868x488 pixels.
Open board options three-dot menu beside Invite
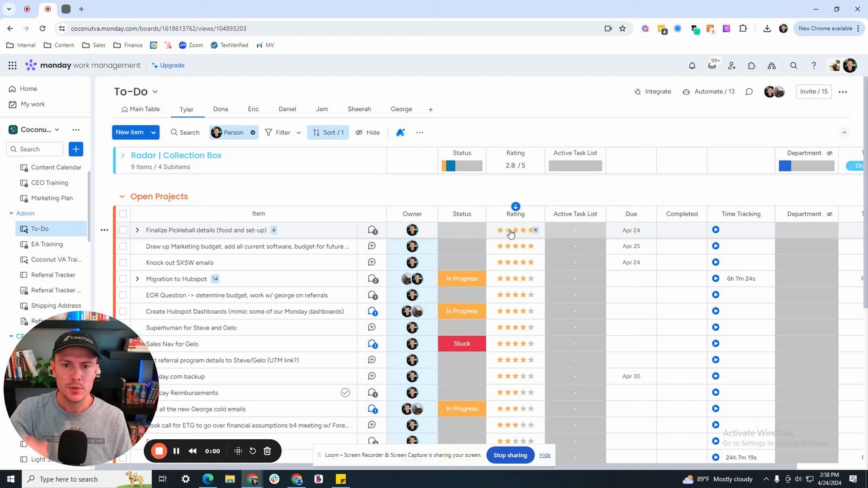coord(843,91)
